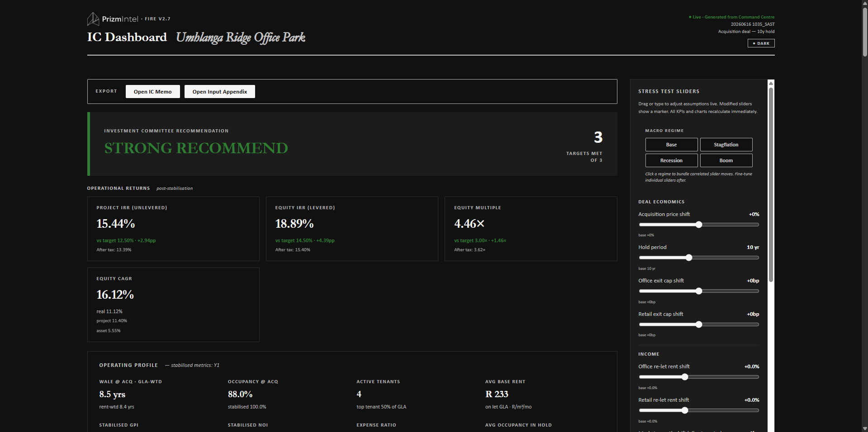Click 'vs target 14.50% · +4.39pp' text
This screenshot has width=868, height=432.
coord(305,240)
